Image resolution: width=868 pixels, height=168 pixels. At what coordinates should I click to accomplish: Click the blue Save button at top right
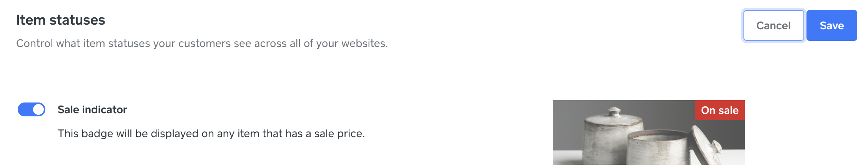(831, 25)
